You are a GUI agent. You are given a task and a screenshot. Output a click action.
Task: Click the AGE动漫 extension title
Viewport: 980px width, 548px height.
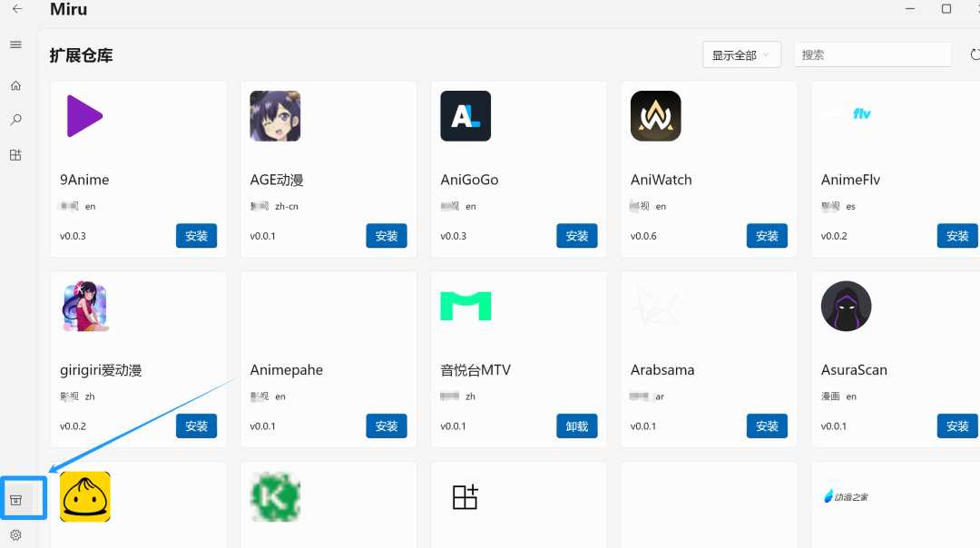(x=277, y=180)
